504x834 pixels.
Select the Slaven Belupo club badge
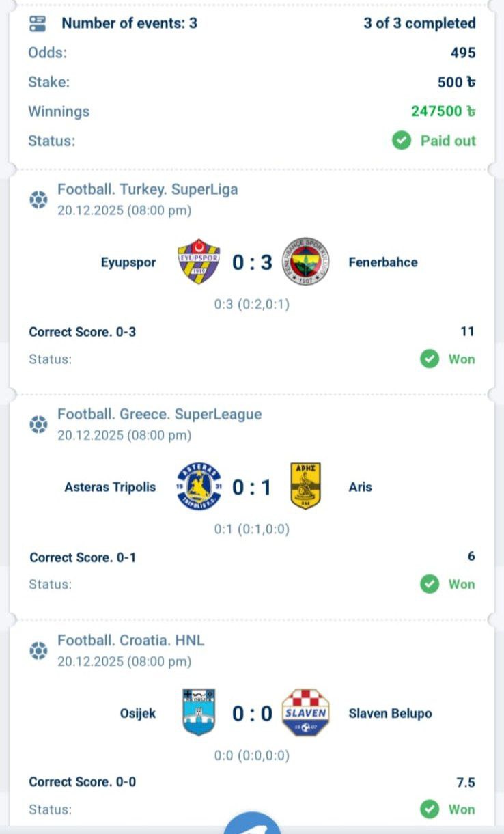coord(305,712)
